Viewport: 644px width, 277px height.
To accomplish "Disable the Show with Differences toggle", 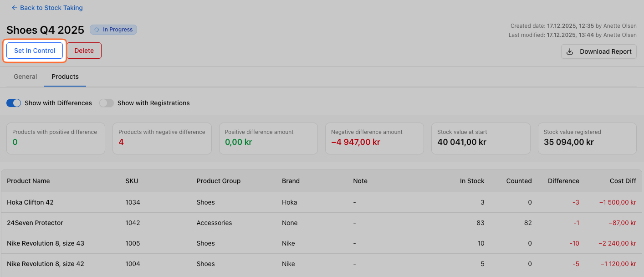I will [x=14, y=103].
